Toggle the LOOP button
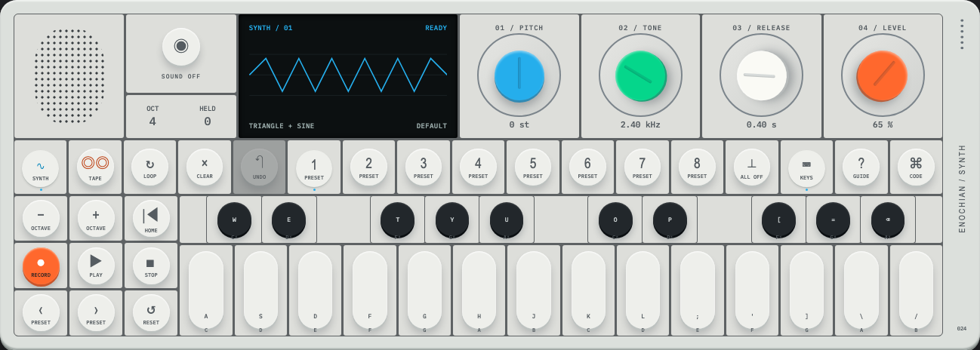Screen dimensions: 980x350 click(149, 167)
